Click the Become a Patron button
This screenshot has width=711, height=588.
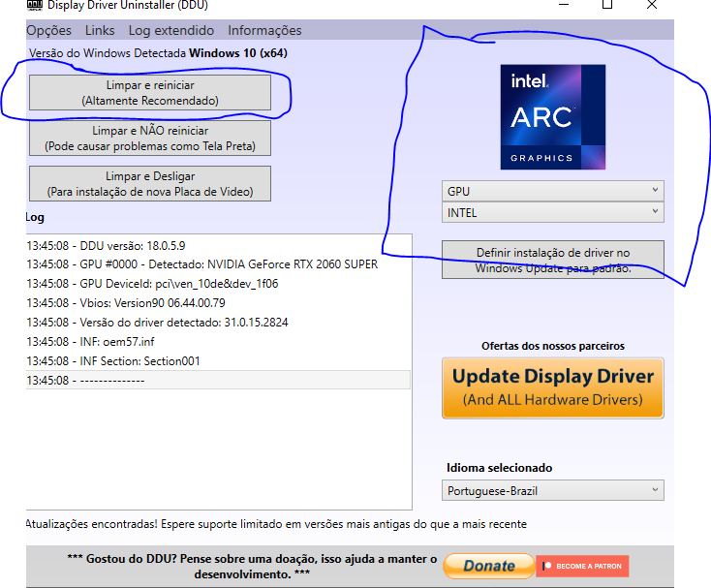tap(582, 566)
